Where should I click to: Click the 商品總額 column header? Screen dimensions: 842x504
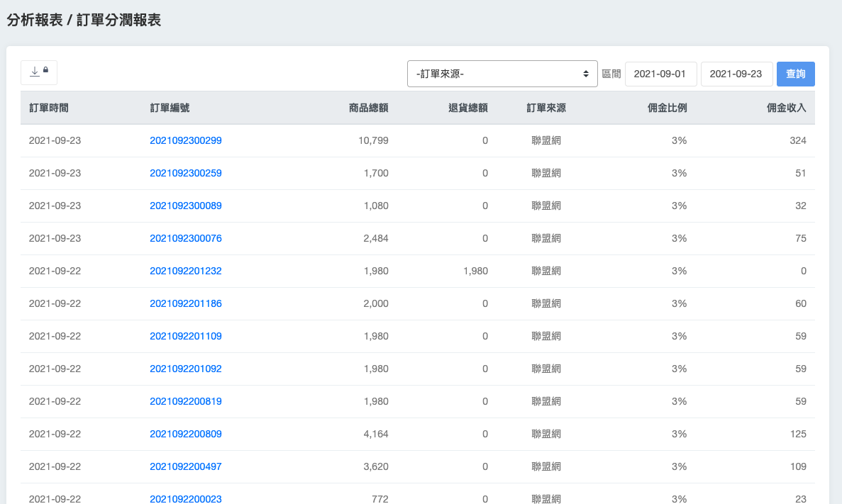(368, 108)
